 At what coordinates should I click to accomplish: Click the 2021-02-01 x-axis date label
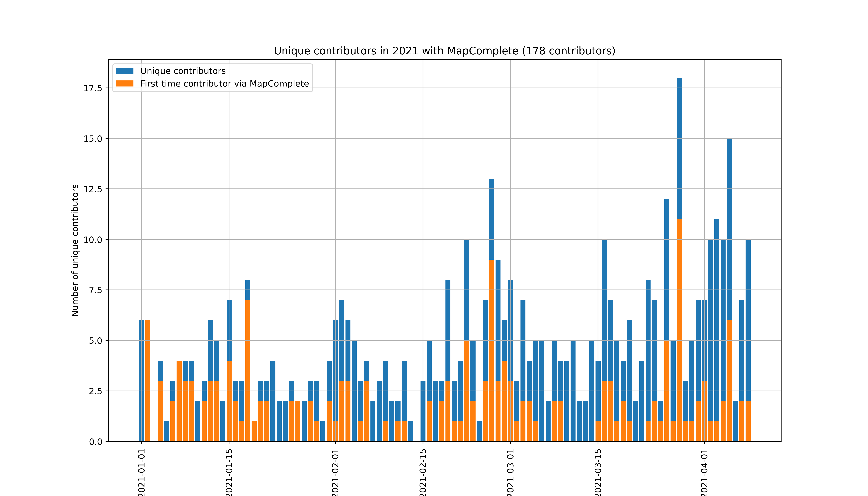pyautogui.click(x=336, y=472)
